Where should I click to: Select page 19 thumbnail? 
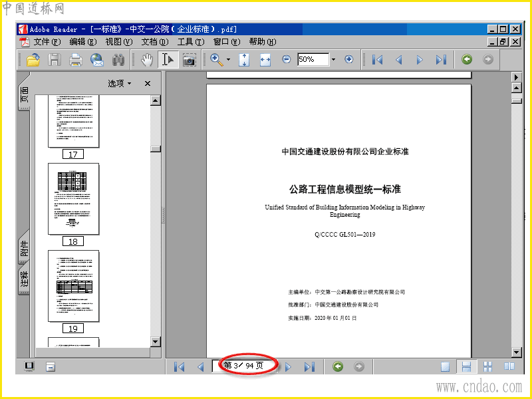coord(74,286)
